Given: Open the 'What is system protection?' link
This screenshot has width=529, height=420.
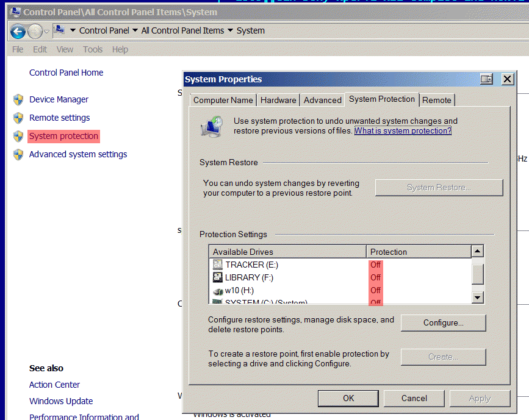Looking at the screenshot, I should [403, 131].
